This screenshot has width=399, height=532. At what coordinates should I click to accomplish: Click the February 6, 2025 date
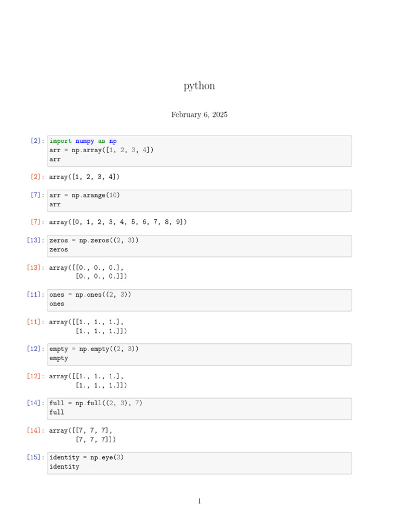(199, 115)
